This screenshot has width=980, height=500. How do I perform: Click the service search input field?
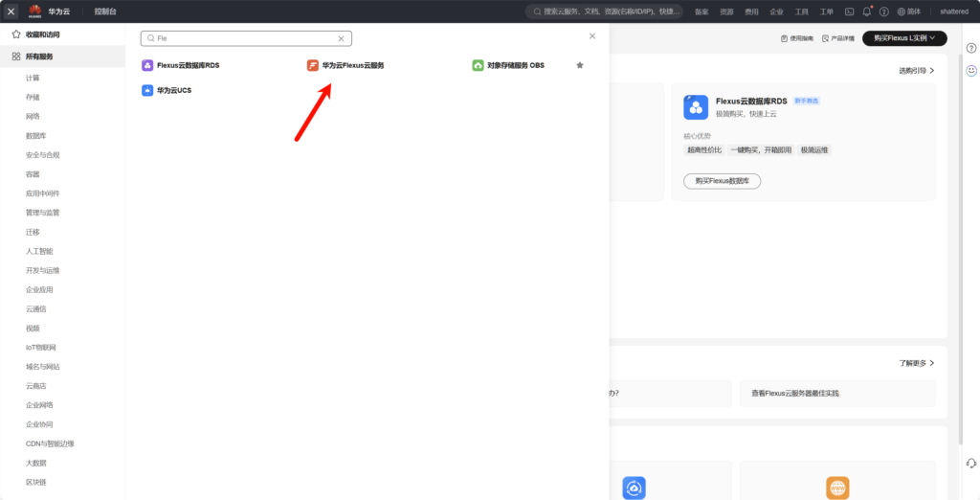click(244, 38)
